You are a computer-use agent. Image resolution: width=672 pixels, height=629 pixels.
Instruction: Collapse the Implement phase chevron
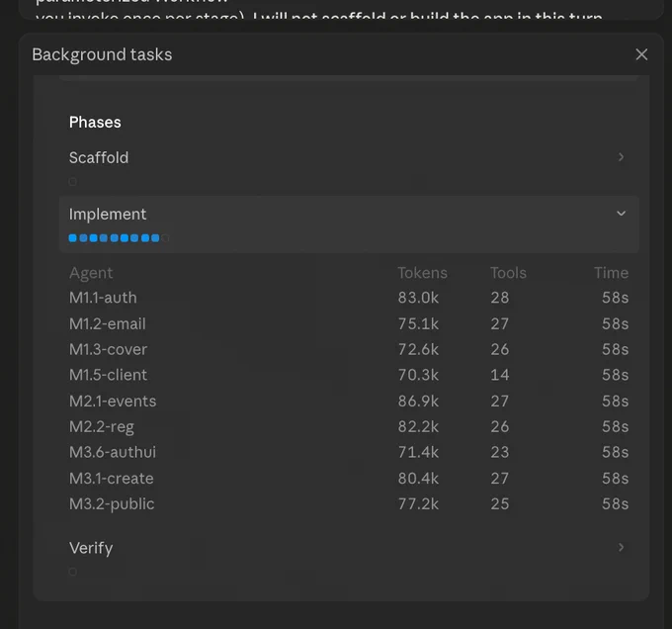pyautogui.click(x=621, y=214)
